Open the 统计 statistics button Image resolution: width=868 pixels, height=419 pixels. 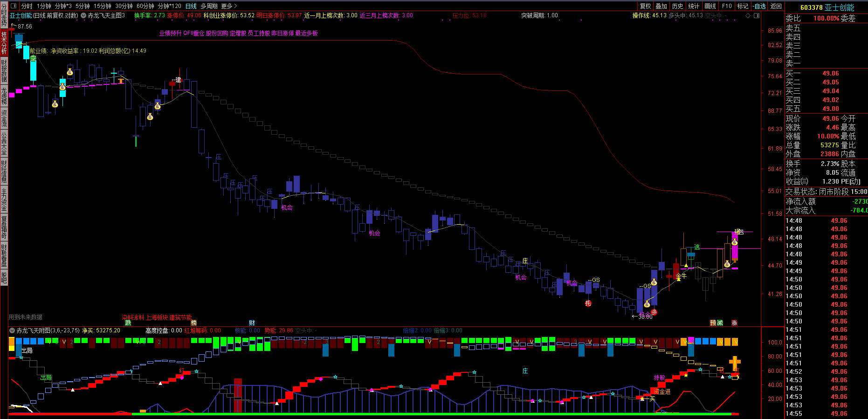[x=694, y=6]
